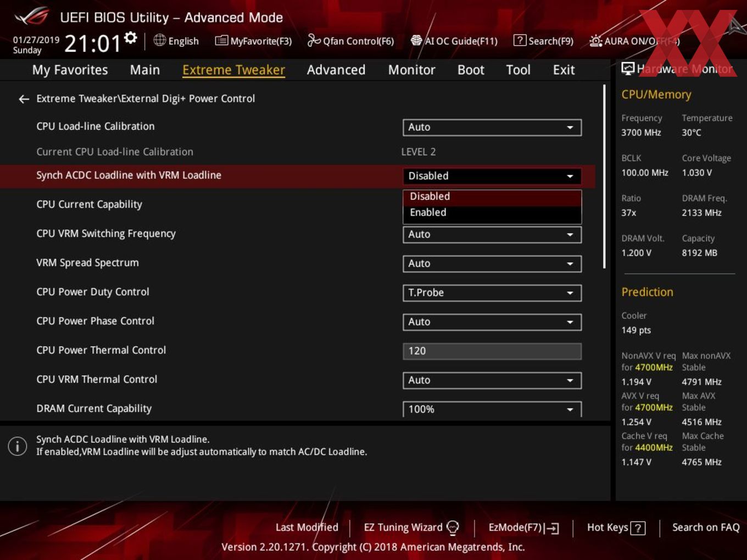Click Current CPU Load-line Calibration LEVEL 2 value
The height and width of the screenshot is (560, 747).
click(x=418, y=152)
